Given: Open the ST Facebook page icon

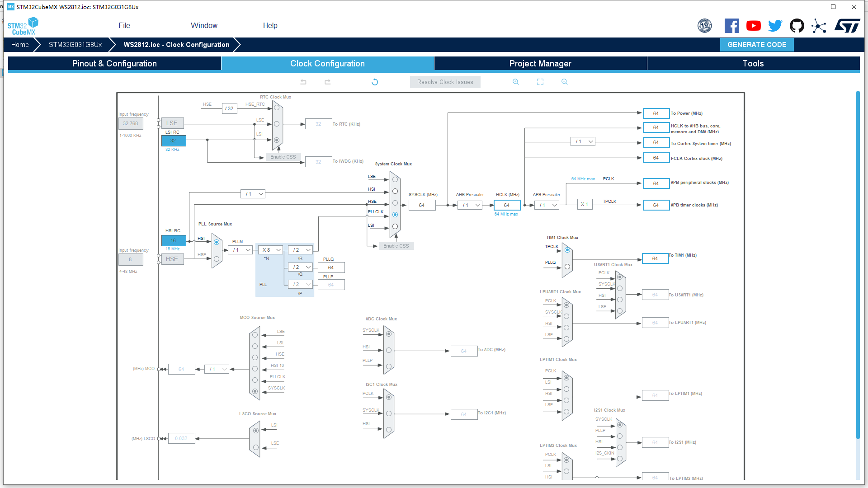Looking at the screenshot, I should tap(731, 26).
